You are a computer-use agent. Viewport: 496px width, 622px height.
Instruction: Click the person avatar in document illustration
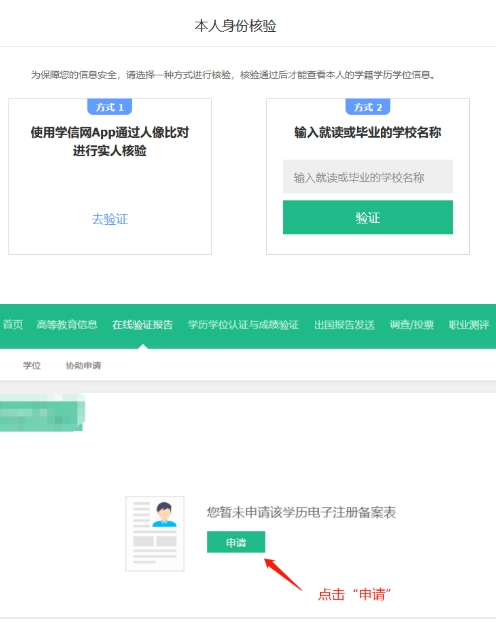[164, 514]
